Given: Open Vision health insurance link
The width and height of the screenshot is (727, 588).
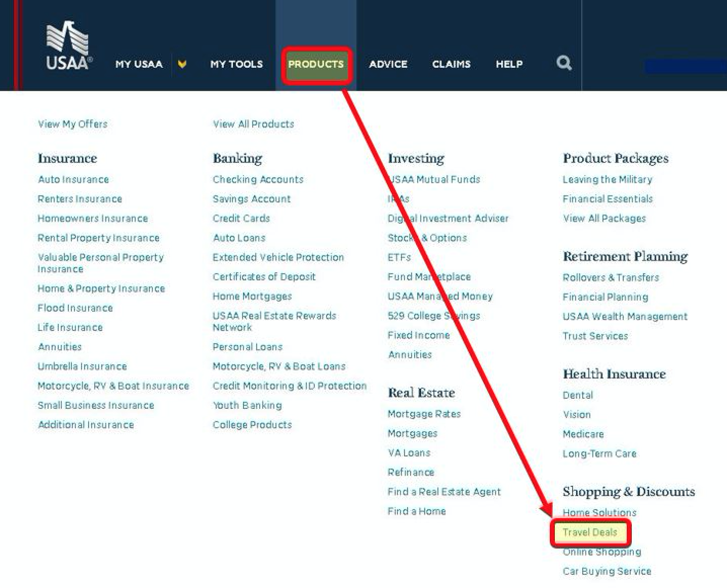Looking at the screenshot, I should 577,414.
